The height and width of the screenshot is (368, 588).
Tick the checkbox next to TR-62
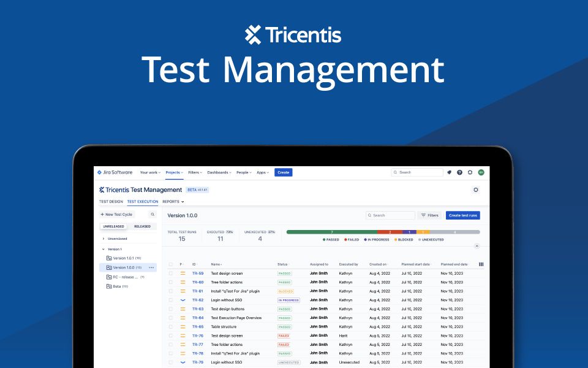coord(171,300)
